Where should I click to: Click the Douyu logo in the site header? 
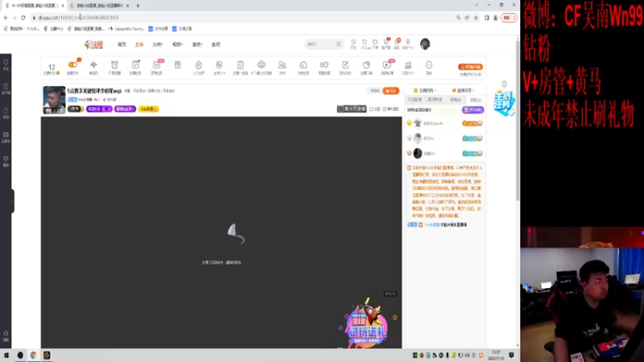93,44
